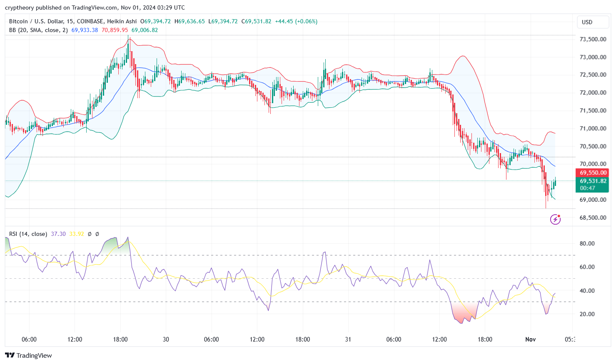This screenshot has height=364, width=616.
Task: Click the 30 date label on time axis
Action: [166, 339]
